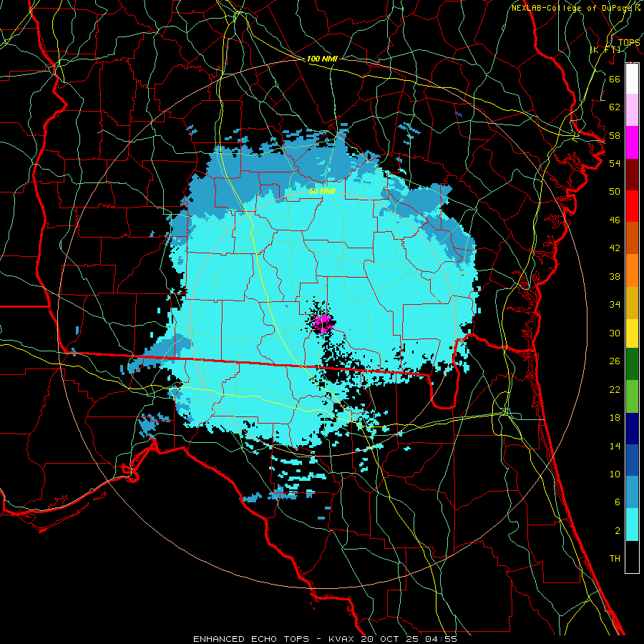Click the legend value "66"
644x644 pixels.
[615, 79]
